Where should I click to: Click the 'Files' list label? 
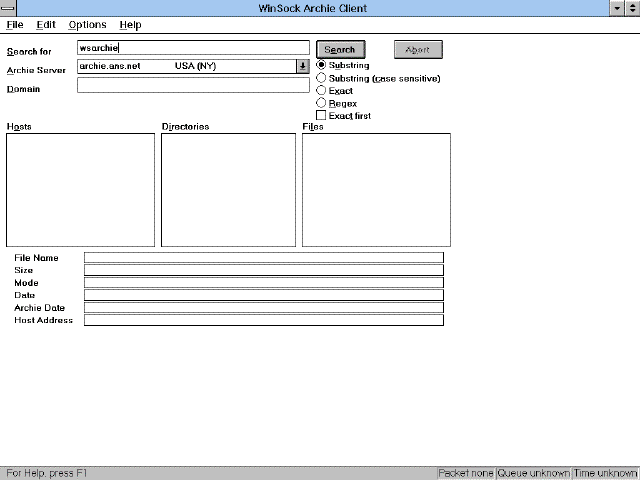point(313,127)
